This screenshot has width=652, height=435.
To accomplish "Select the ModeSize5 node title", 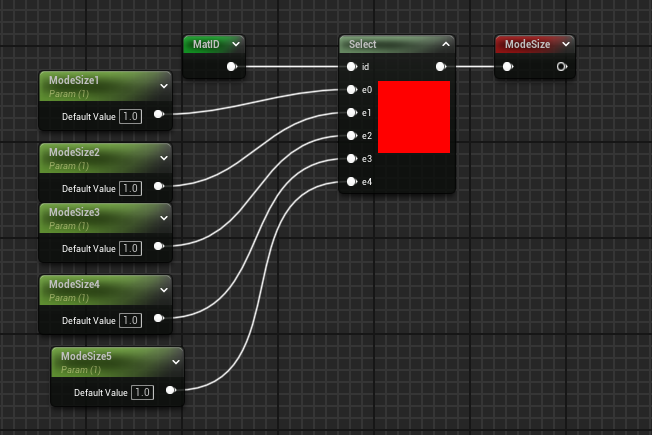I will pyautogui.click(x=87, y=356).
